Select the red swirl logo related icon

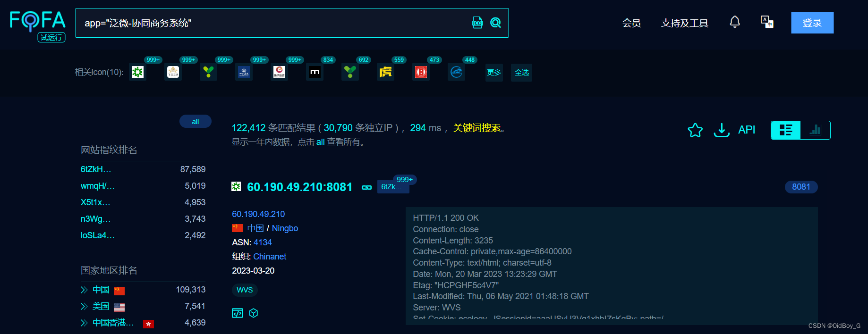[x=279, y=72]
